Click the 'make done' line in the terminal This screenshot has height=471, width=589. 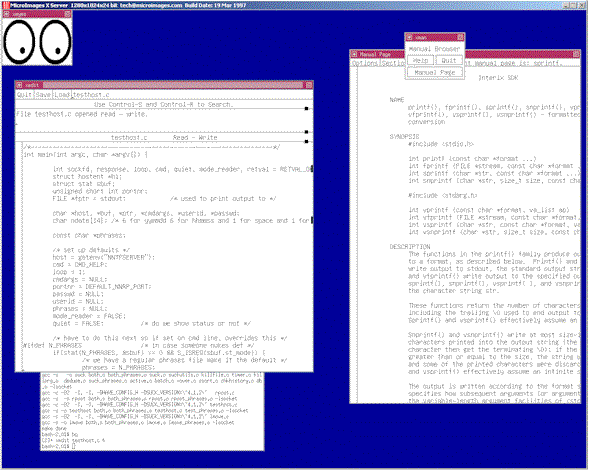(54, 429)
